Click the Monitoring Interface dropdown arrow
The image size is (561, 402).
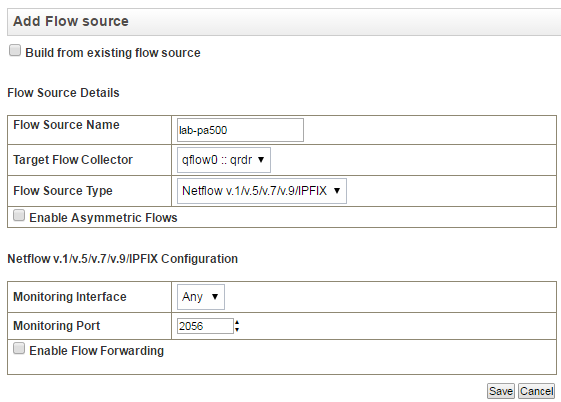coord(215,297)
